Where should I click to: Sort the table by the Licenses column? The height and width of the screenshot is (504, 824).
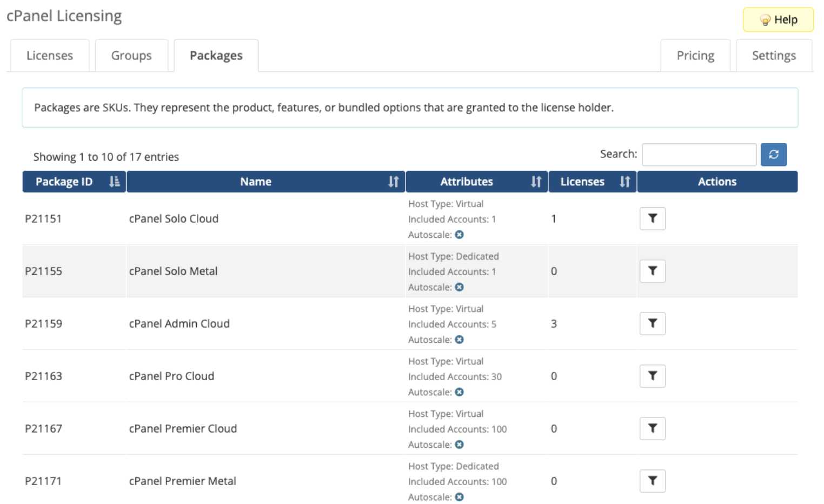click(x=593, y=182)
